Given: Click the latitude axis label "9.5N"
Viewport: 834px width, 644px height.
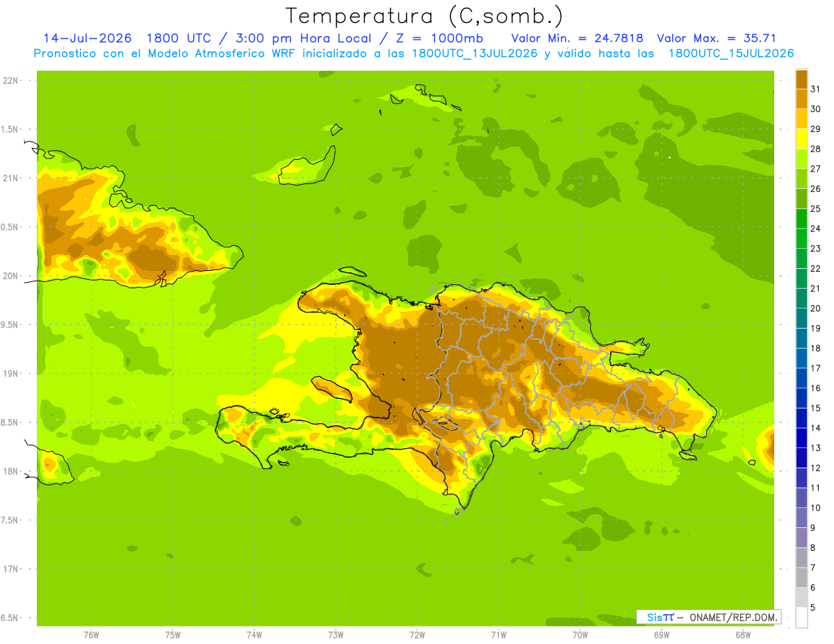Looking at the screenshot, I should point(10,324).
